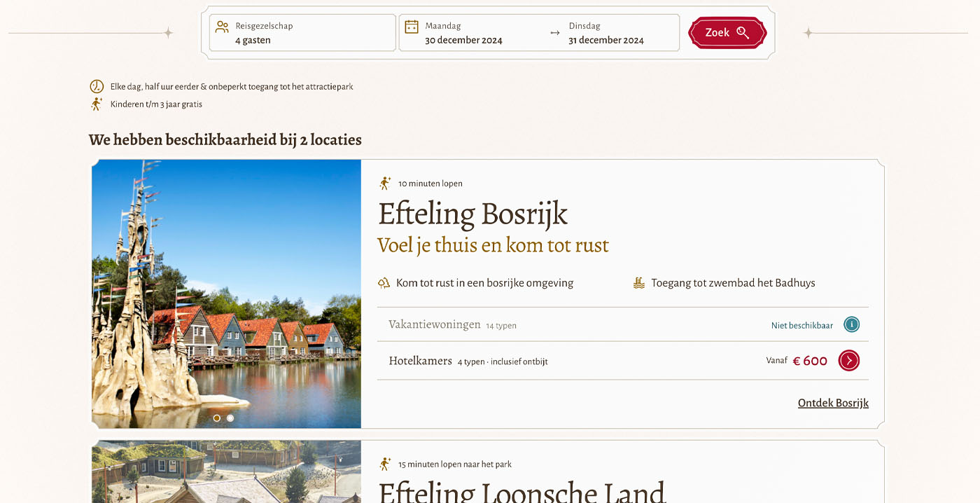Click the € 600 price
This screenshot has height=503, width=980.
pyautogui.click(x=810, y=361)
